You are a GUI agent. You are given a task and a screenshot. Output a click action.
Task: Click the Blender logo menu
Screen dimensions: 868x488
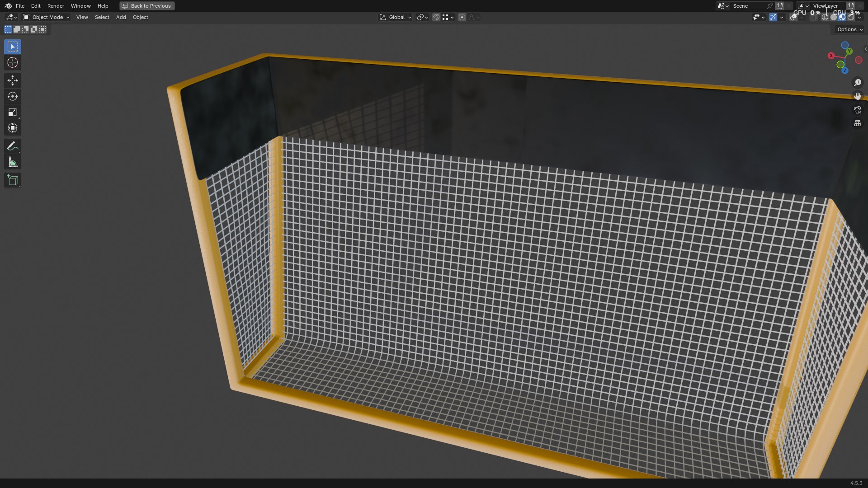tap(8, 6)
